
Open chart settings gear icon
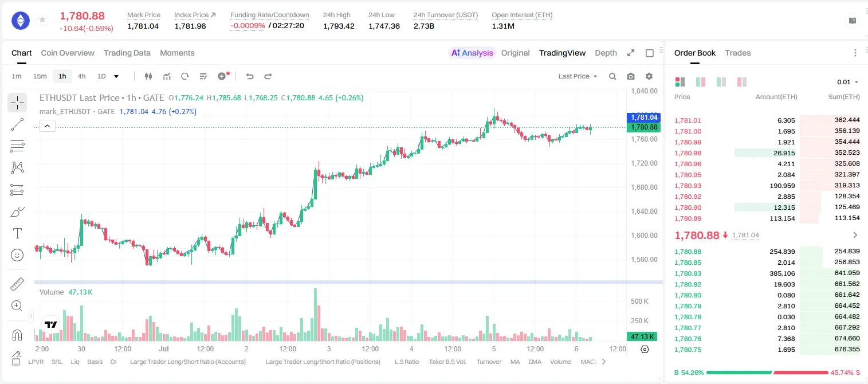click(x=649, y=76)
